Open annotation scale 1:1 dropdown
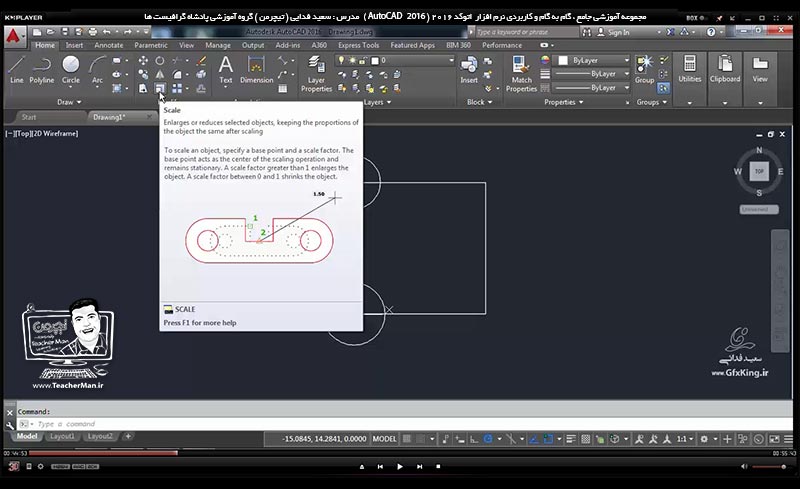 [x=685, y=438]
